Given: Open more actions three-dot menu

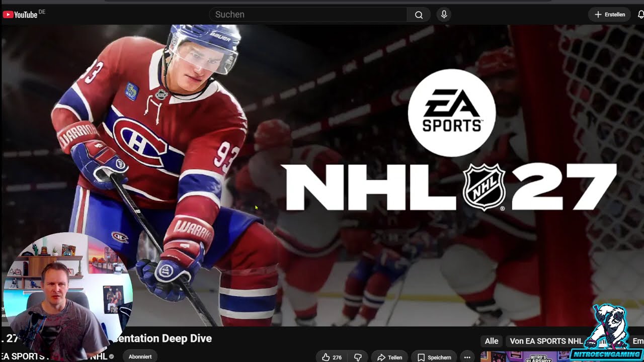Looking at the screenshot, I should click(467, 357).
